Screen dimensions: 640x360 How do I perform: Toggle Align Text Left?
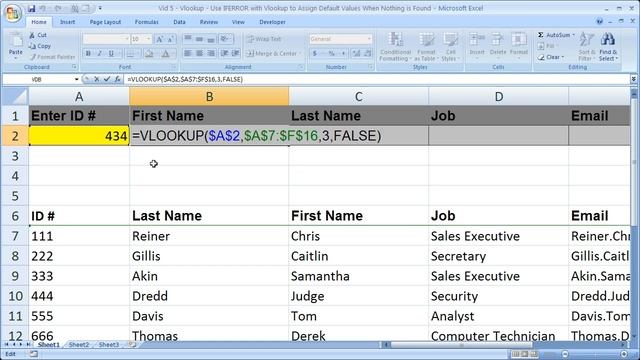[x=188, y=53]
